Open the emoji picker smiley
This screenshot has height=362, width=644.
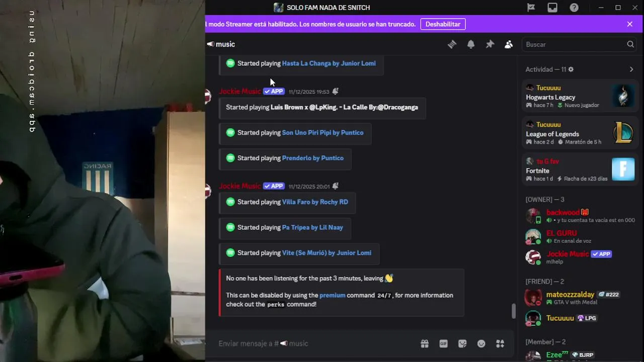click(481, 343)
